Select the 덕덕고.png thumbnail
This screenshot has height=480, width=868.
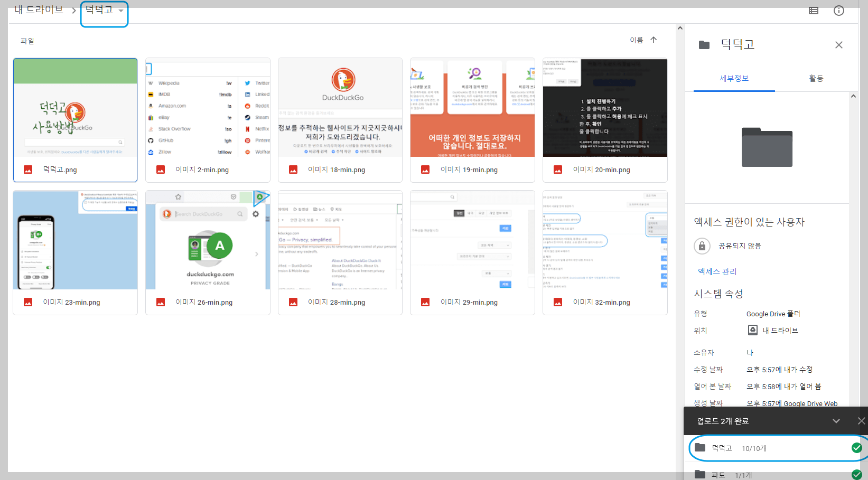click(x=75, y=108)
